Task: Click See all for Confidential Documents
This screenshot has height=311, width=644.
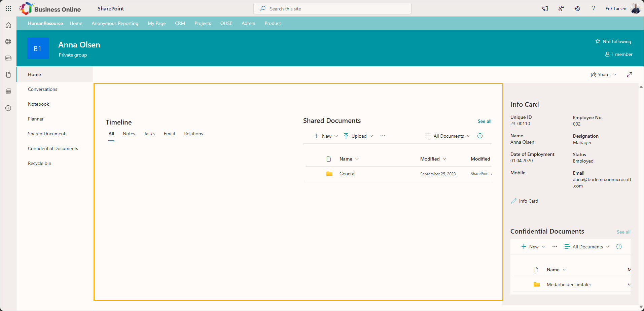Action: tap(623, 232)
